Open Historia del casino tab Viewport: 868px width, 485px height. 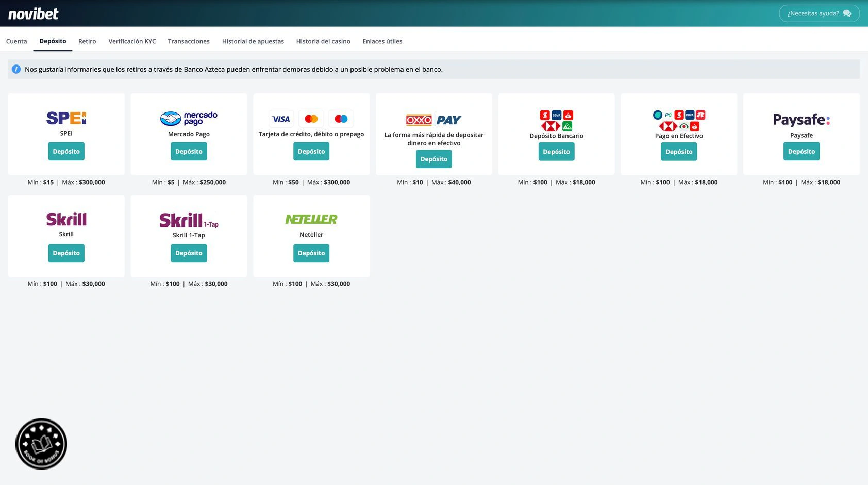[323, 41]
